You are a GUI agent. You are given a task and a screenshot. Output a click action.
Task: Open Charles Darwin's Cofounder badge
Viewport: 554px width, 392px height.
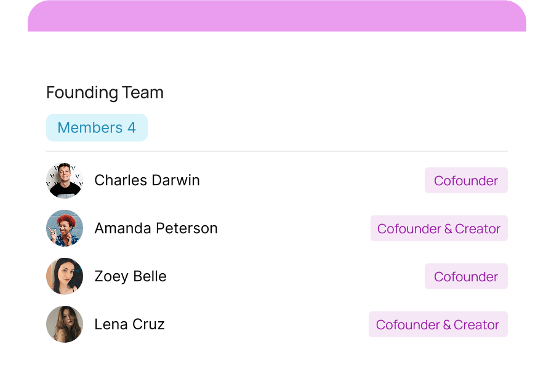pos(466,180)
